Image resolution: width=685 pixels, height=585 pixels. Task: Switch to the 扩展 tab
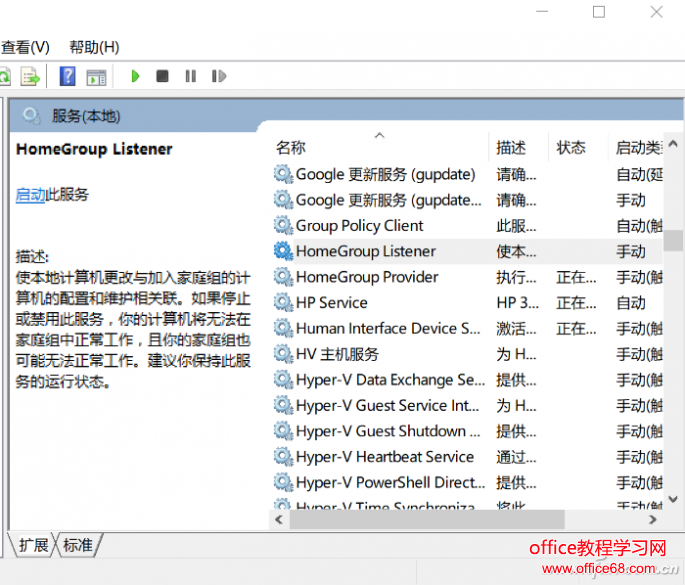click(33, 545)
